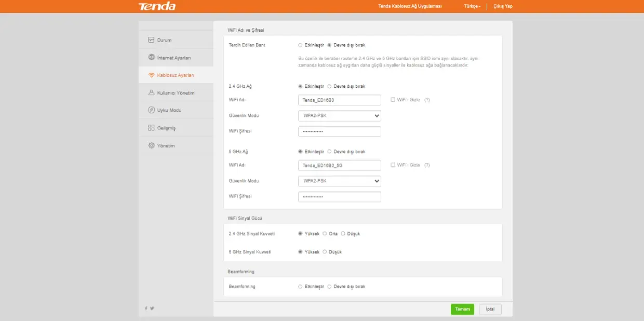Set 5 GHz signal strength to Düşük
This screenshot has height=321, width=644.
pos(325,252)
